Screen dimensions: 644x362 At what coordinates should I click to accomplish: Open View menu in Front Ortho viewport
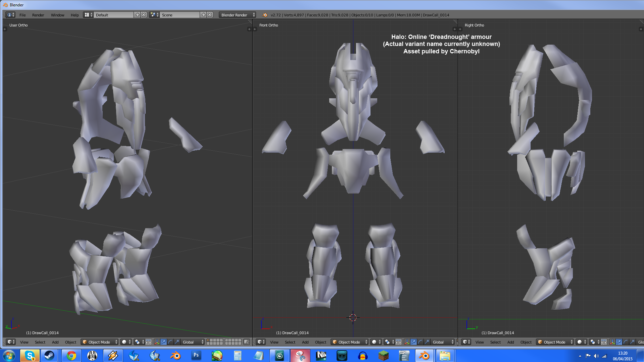(274, 342)
